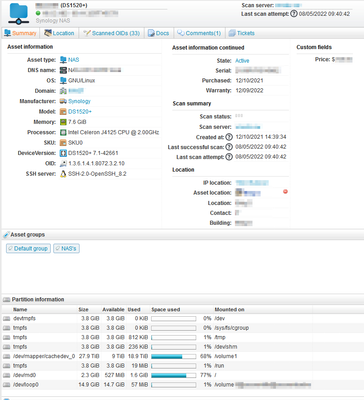This screenshot has height=400, width=364.
Task: Click the SKU0 box icon
Action: click(63, 143)
